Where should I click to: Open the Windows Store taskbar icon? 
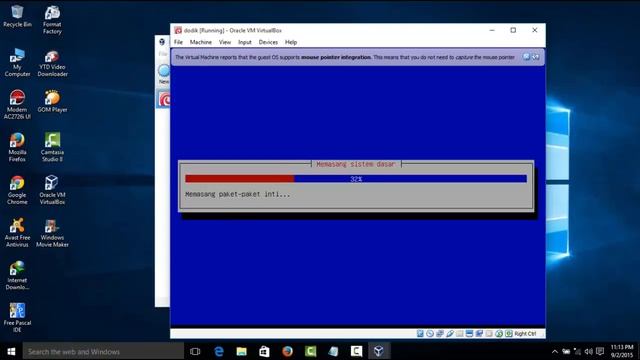[x=264, y=351]
